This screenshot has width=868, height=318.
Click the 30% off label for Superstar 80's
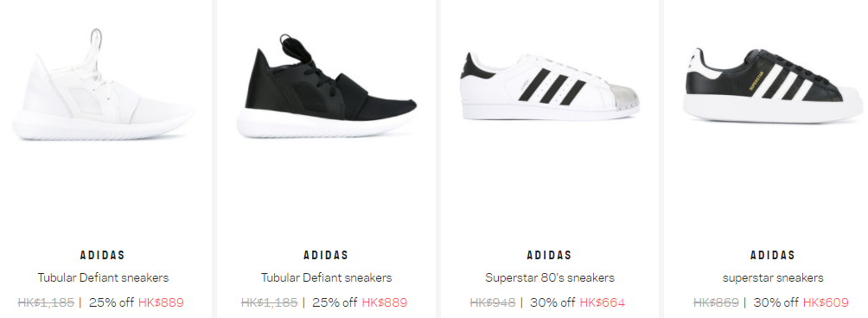coord(553,302)
